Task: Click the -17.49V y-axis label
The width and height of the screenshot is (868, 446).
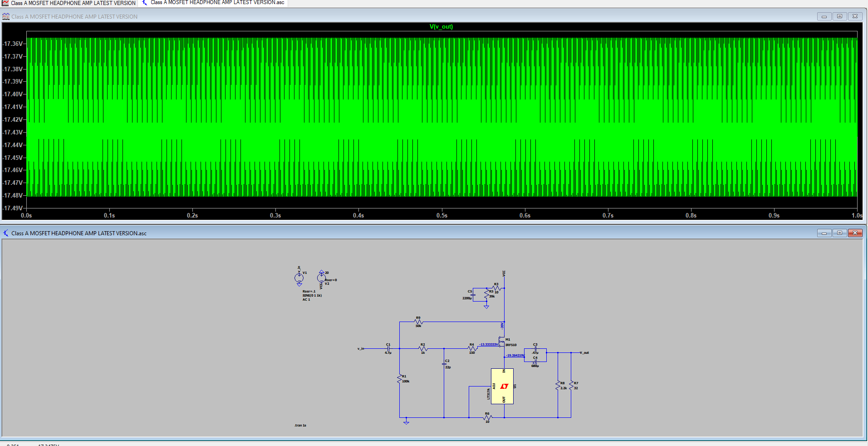Action: point(12,208)
